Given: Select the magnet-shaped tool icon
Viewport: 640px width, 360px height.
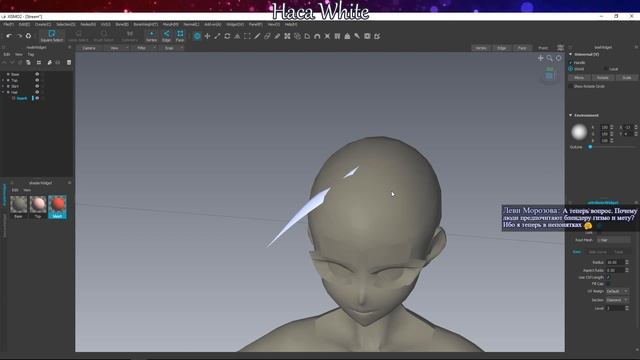Looking at the screenshot, I should coord(317,36).
